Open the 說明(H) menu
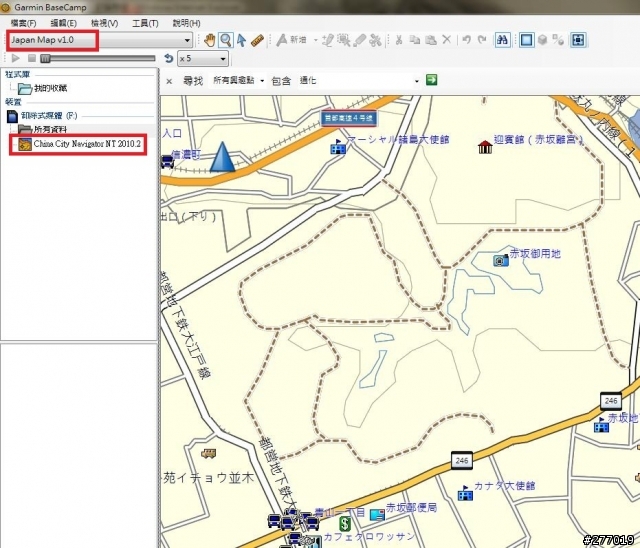 pos(186,23)
